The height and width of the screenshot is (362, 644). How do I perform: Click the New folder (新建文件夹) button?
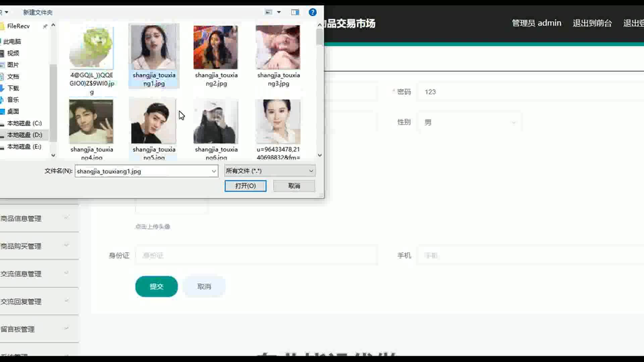[38, 12]
